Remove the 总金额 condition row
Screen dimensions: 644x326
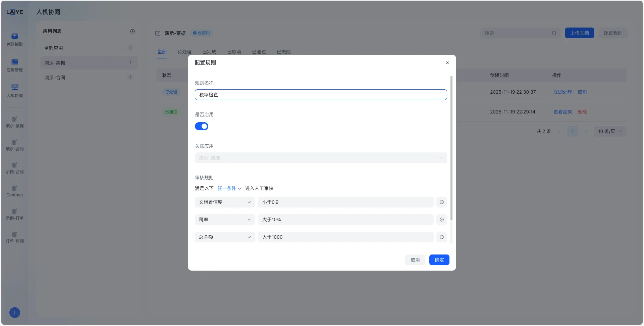point(442,237)
